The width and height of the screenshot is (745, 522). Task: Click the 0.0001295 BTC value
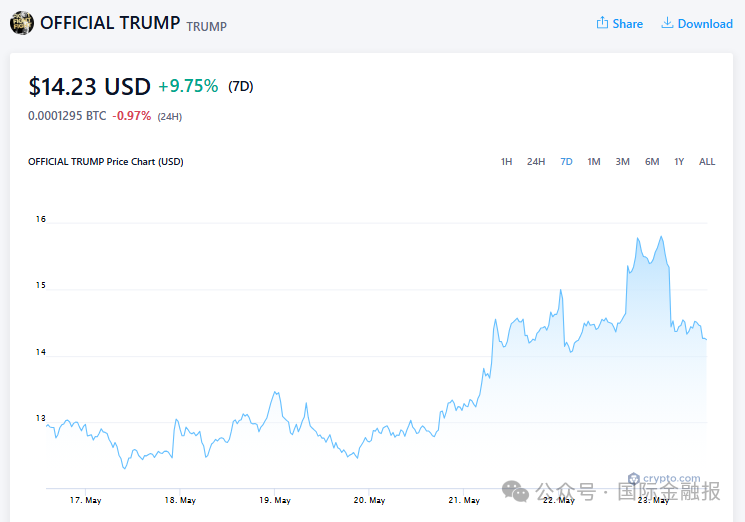click(x=67, y=116)
